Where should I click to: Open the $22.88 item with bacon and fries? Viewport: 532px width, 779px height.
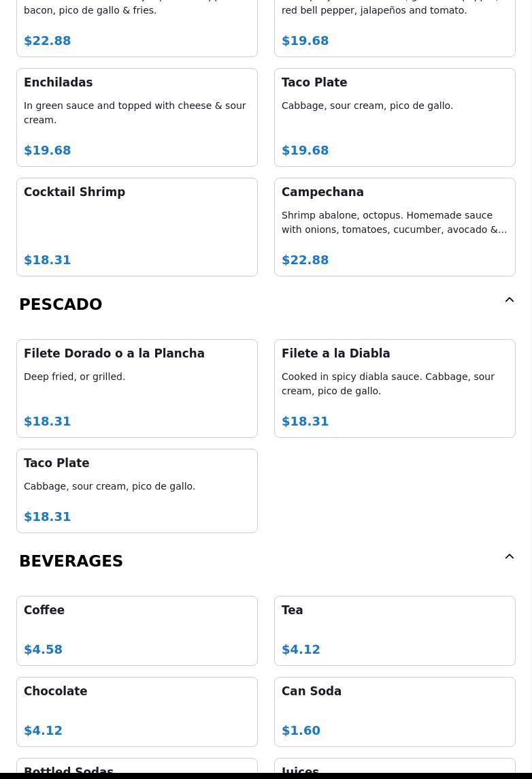[x=137, y=27]
